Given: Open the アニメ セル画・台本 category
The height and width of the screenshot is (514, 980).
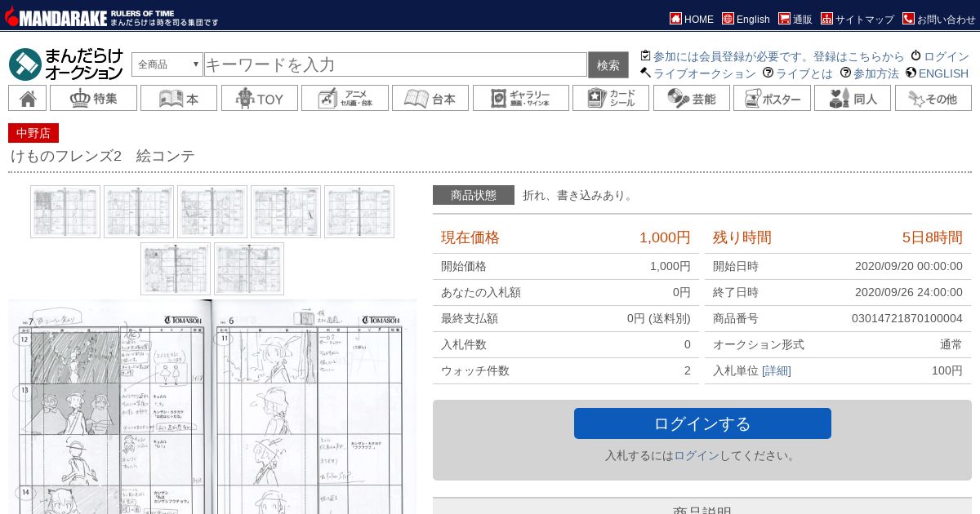Looking at the screenshot, I should [x=345, y=98].
